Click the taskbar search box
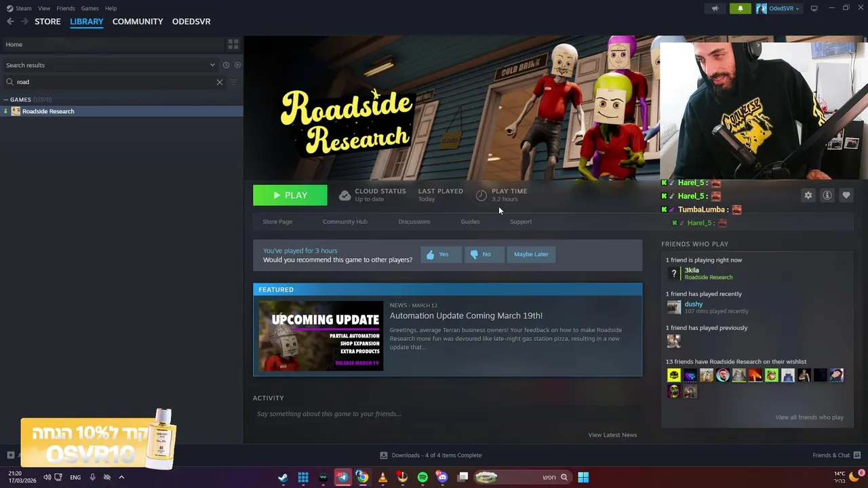 pyautogui.click(x=522, y=477)
